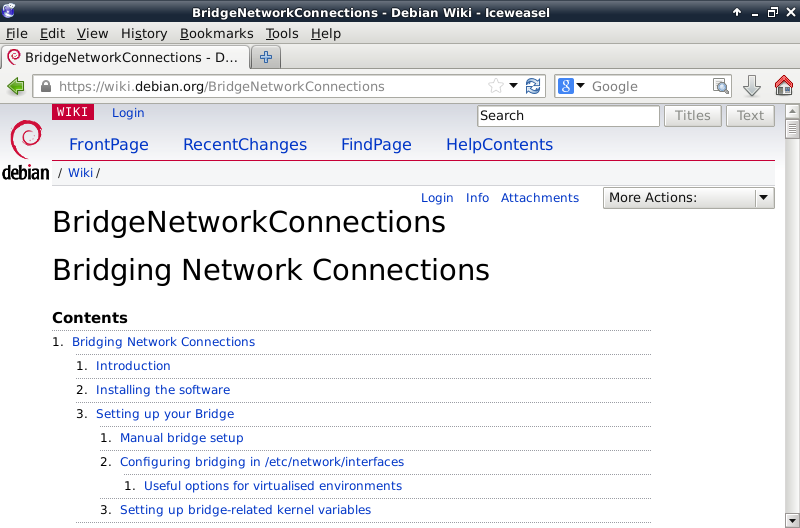Click the Attachments link
800x528 pixels.
(x=540, y=198)
